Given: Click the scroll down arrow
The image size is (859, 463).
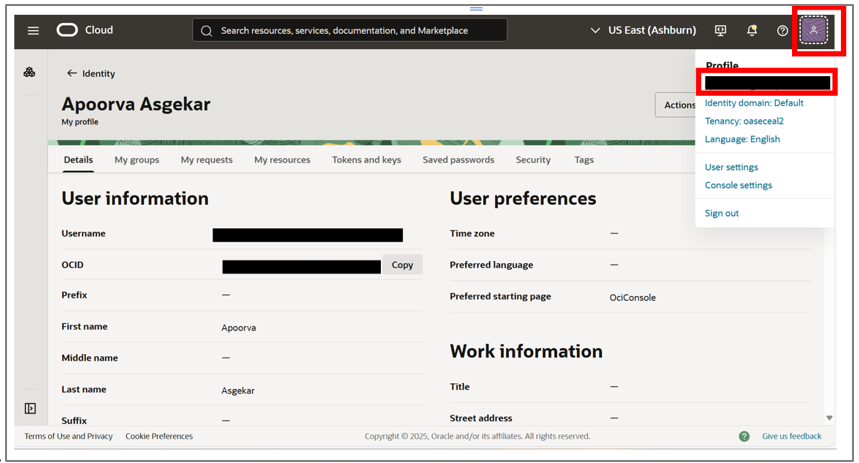Looking at the screenshot, I should 829,418.
